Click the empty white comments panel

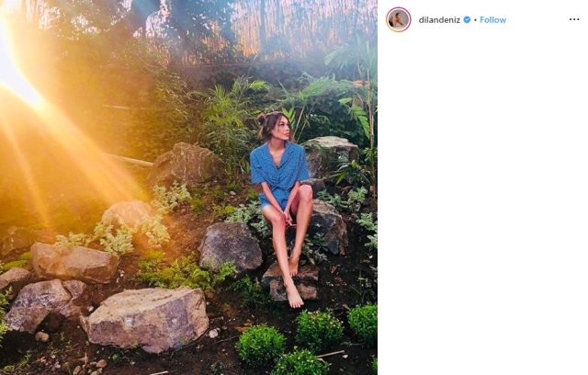pos(482,202)
